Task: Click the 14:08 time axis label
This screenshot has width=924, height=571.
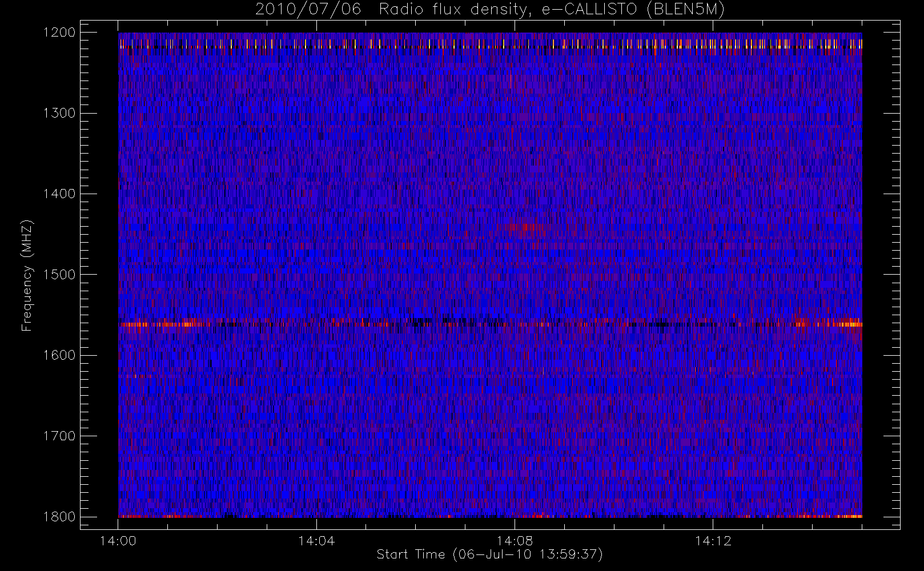Action: [515, 541]
